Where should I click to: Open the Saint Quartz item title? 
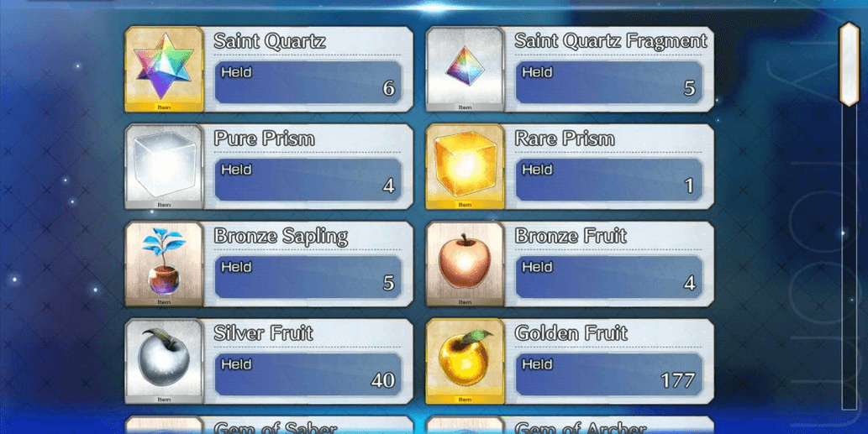pos(270,41)
